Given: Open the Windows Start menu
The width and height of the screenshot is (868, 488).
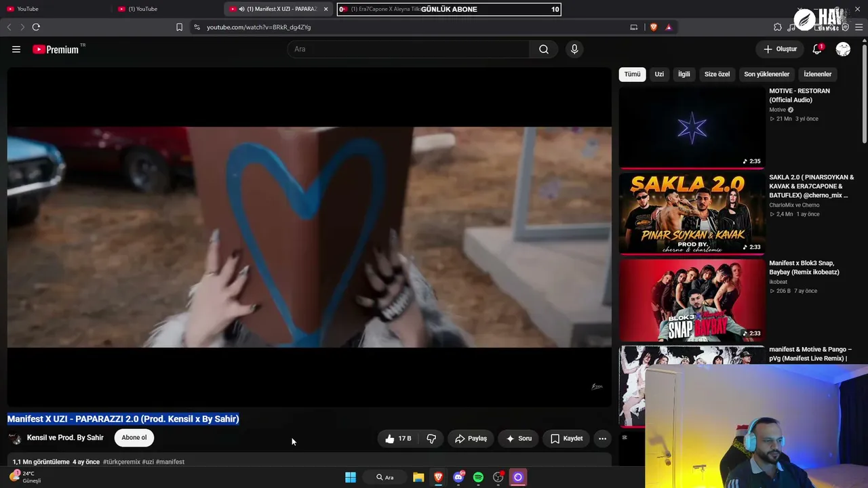Looking at the screenshot, I should pyautogui.click(x=351, y=477).
